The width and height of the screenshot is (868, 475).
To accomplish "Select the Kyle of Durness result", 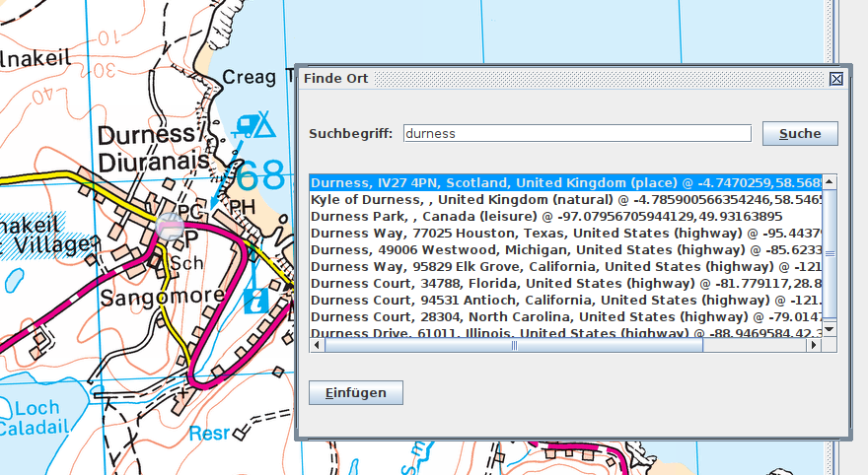I will tap(567, 200).
